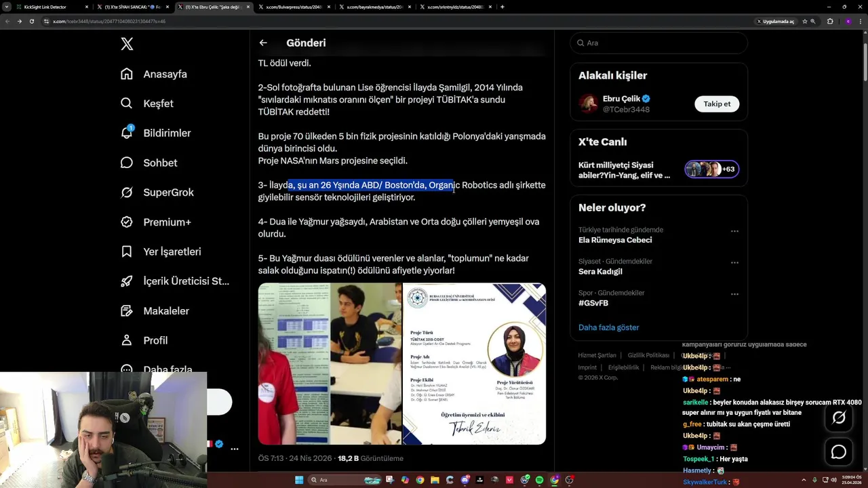Open the browser extensions puzzle icon
Image resolution: width=868 pixels, height=488 pixels.
(x=830, y=21)
